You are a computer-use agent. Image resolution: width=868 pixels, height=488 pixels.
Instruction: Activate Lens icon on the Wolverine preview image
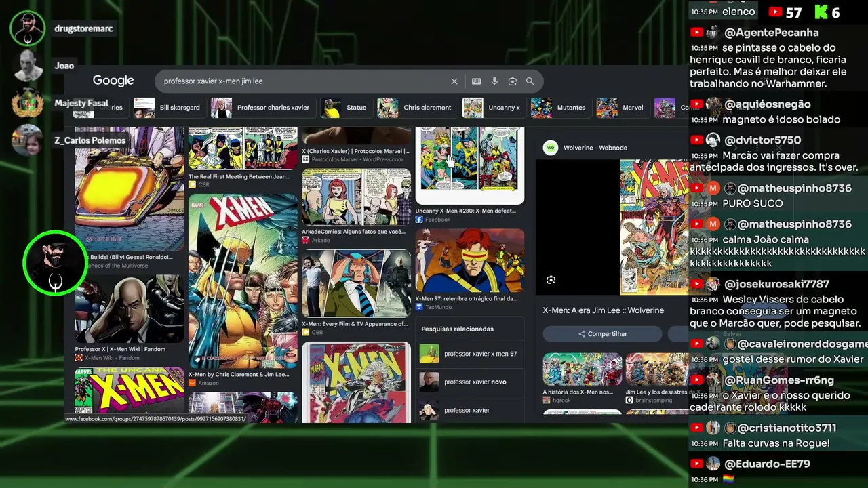(x=551, y=280)
